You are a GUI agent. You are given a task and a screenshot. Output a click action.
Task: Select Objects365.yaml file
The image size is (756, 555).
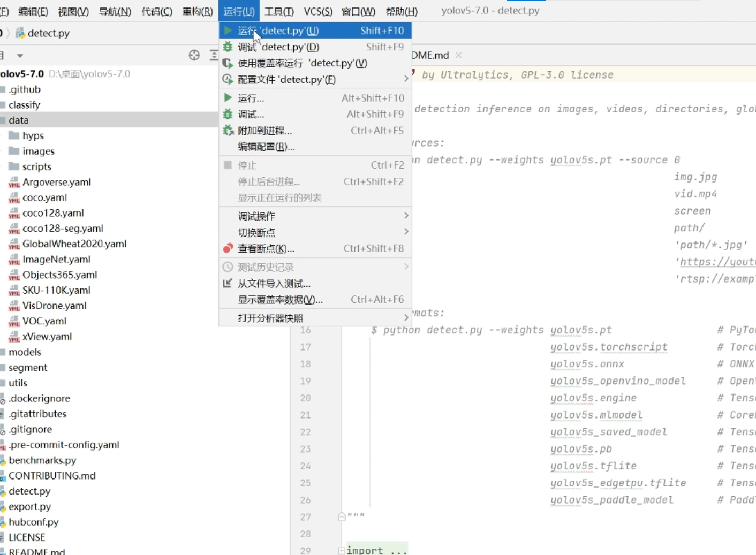(x=60, y=275)
